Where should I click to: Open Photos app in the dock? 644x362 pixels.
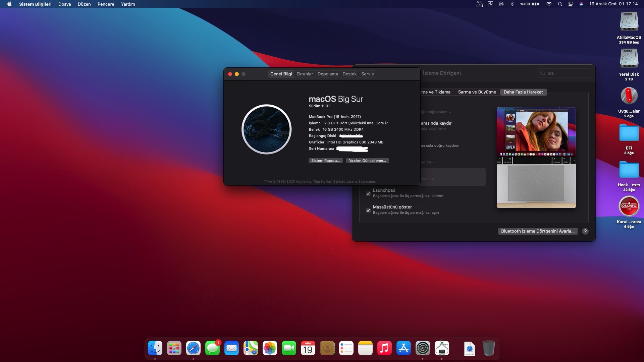270,348
